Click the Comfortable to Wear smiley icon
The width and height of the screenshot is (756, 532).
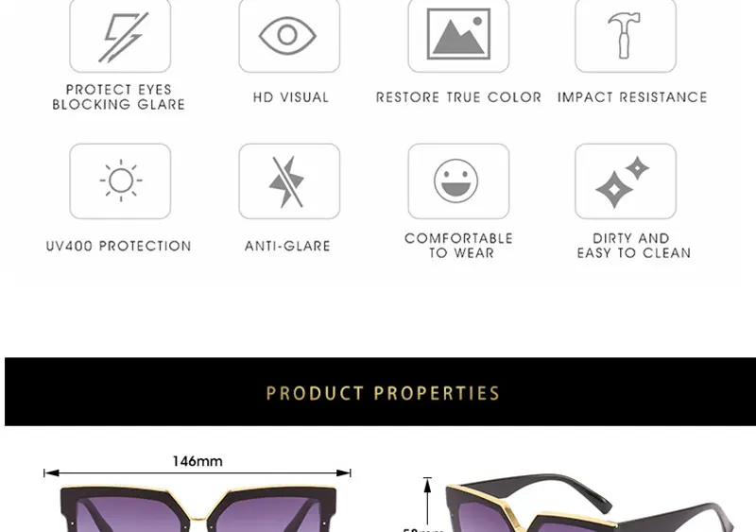pos(458,180)
